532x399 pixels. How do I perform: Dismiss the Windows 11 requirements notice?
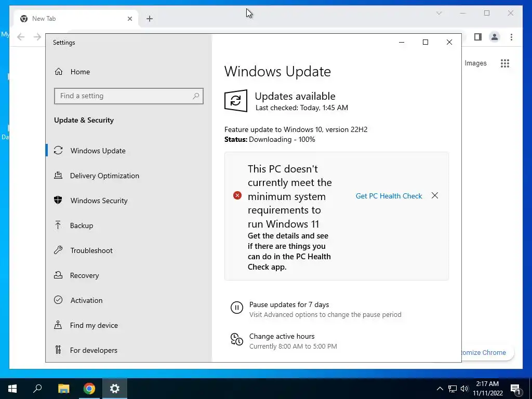435,195
